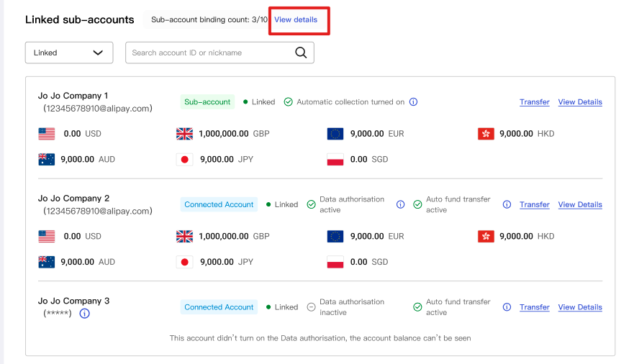Click Transfer for Jo Jo Company 3

point(535,307)
